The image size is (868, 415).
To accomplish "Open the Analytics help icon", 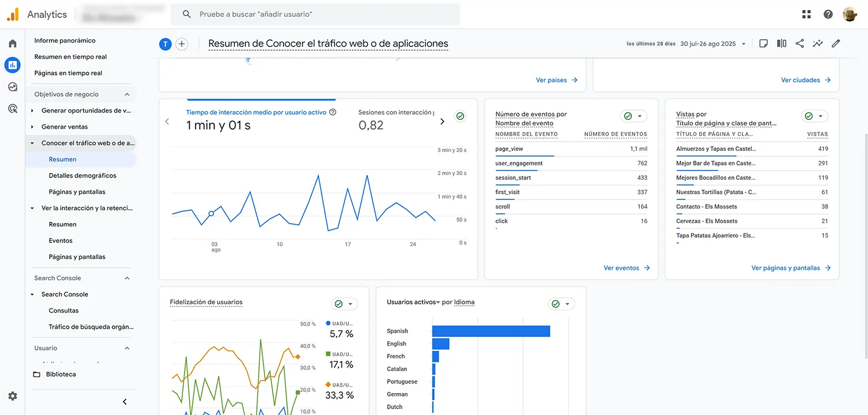I will coord(827,14).
